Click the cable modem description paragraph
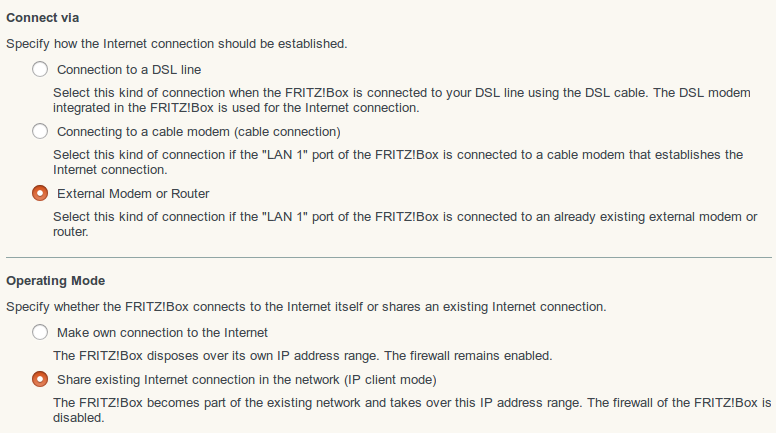776x433 pixels. click(x=397, y=162)
